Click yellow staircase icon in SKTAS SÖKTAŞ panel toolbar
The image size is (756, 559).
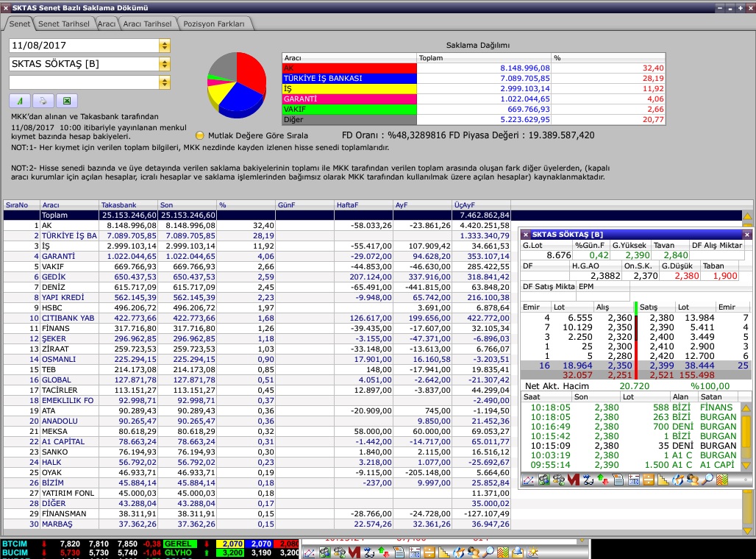click(663, 480)
